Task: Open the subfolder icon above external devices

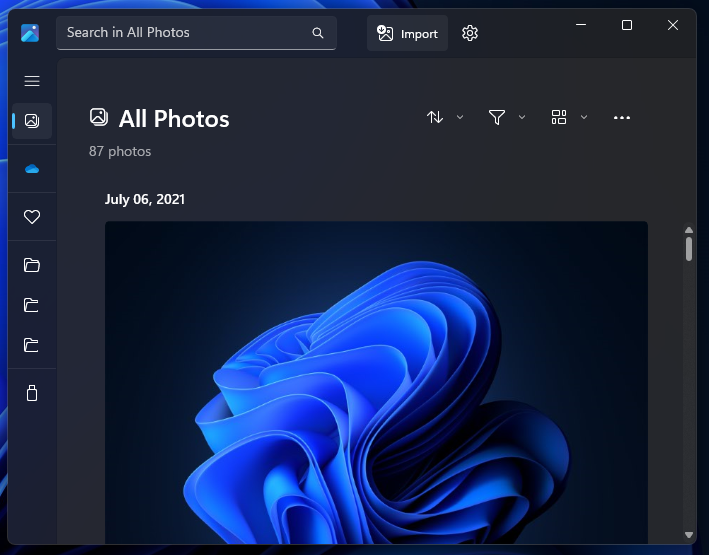Action: tap(31, 345)
